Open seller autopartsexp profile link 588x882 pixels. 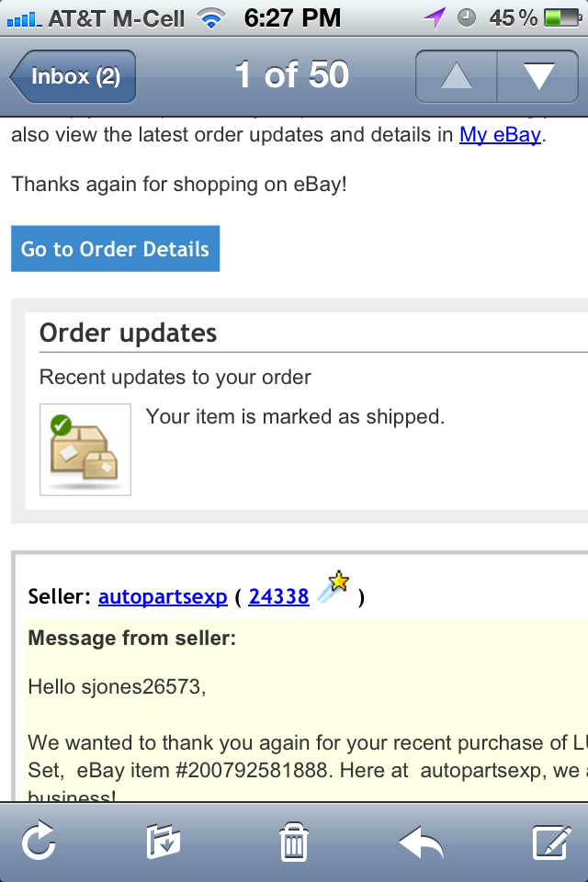point(163,597)
